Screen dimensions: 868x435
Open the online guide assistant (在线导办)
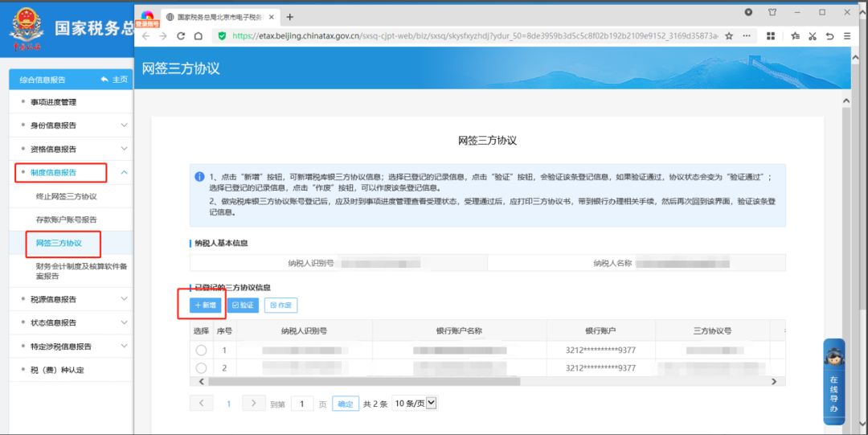[x=833, y=380]
